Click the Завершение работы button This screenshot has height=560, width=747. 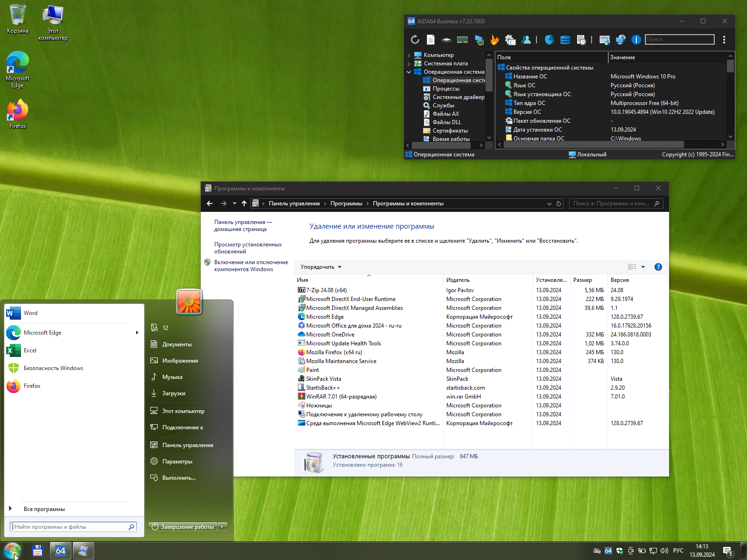coord(183,527)
